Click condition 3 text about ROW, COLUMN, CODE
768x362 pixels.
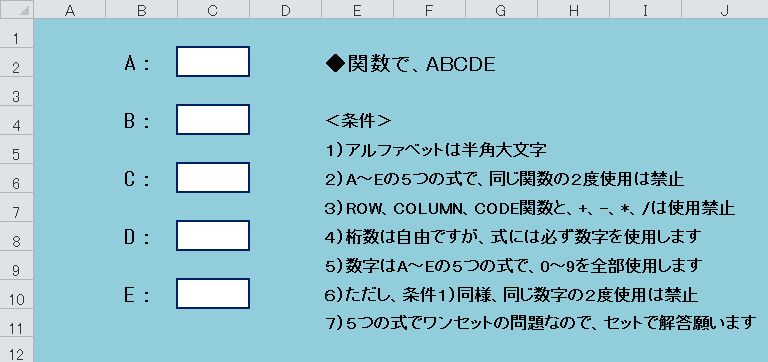click(x=530, y=209)
